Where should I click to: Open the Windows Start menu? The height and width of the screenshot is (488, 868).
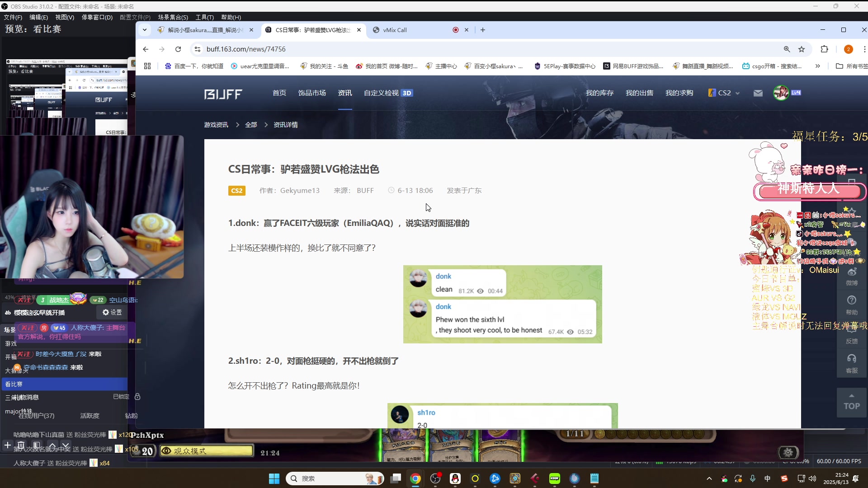pos(274,479)
